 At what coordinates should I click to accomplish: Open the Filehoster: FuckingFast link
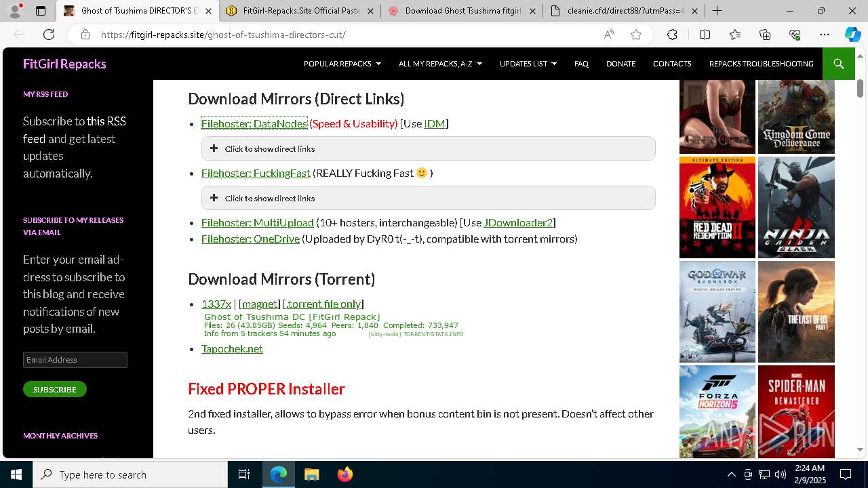256,173
